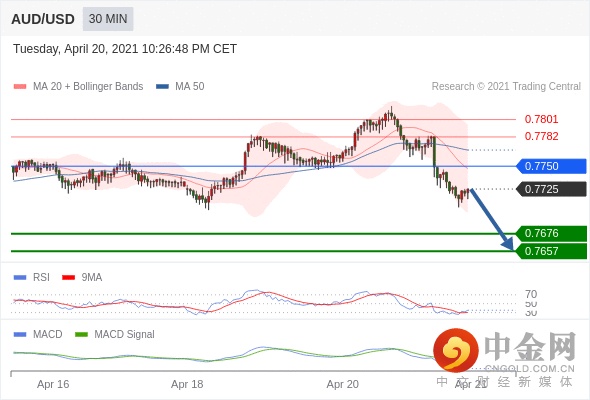590x400 pixels.
Task: Toggle MA 20 + Bollinger Bands legend swatch
Action: 20,87
